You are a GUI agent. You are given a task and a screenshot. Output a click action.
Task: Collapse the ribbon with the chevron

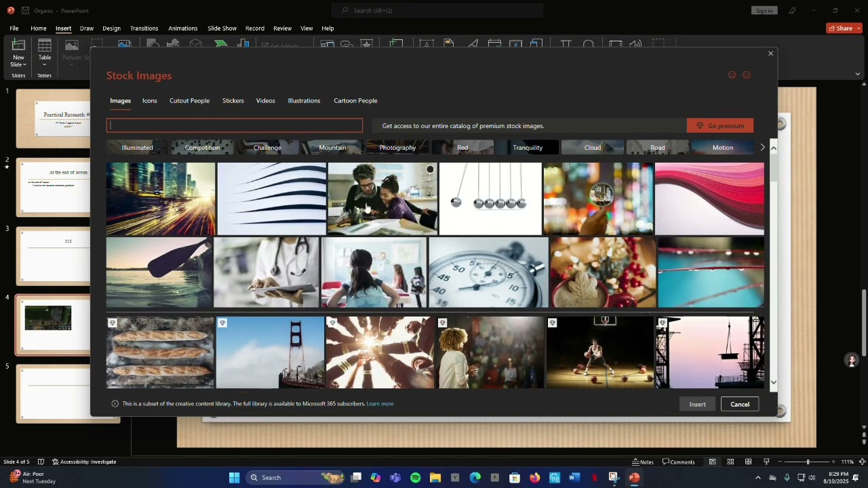click(x=858, y=74)
